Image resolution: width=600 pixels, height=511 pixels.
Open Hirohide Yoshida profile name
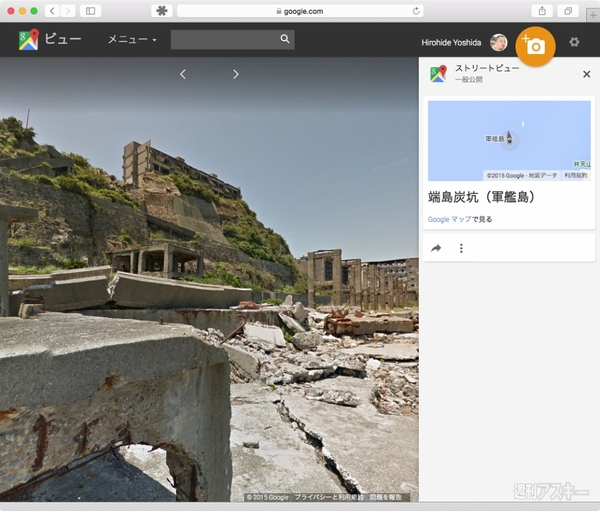(451, 42)
